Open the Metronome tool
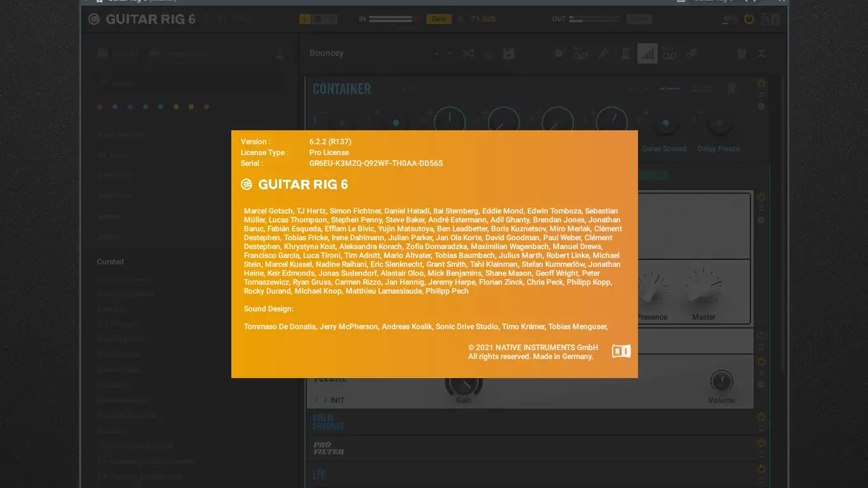The image size is (868, 488). click(x=625, y=53)
